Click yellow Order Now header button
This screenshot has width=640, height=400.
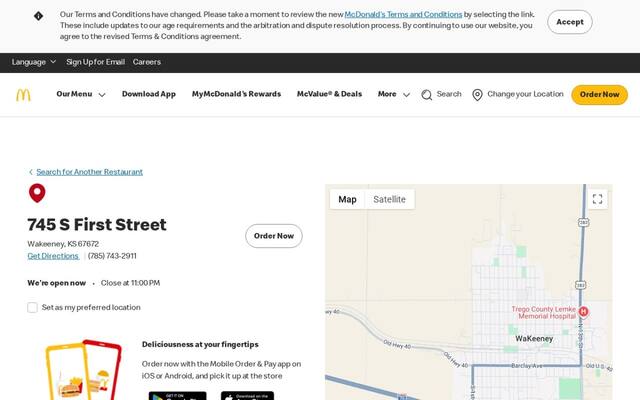[600, 95]
